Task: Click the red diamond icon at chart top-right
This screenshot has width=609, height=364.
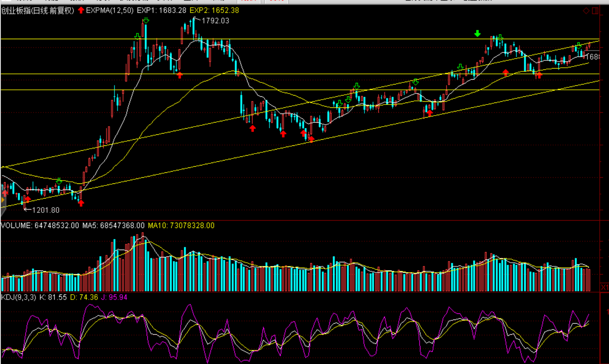Action: click(x=586, y=11)
